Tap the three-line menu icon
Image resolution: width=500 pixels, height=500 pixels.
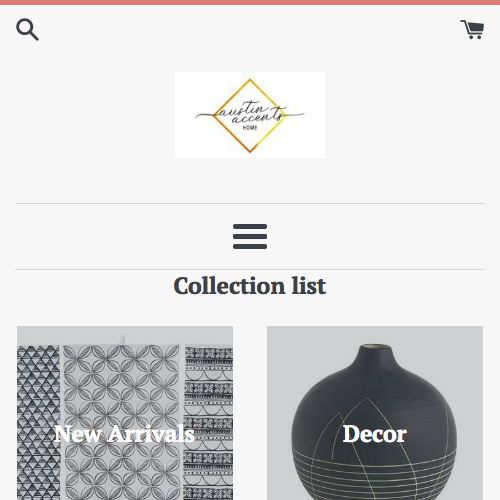pyautogui.click(x=250, y=236)
